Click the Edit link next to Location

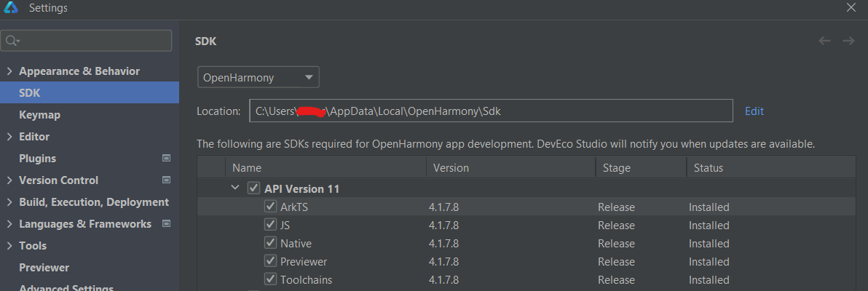pyautogui.click(x=754, y=111)
